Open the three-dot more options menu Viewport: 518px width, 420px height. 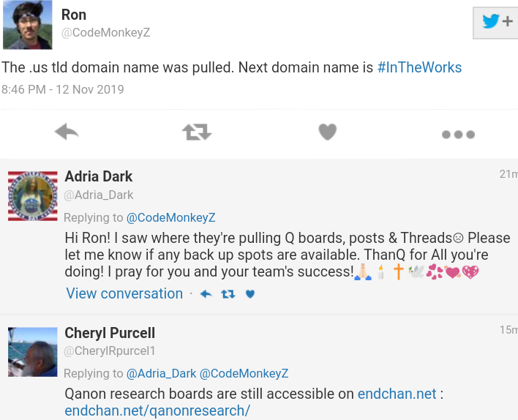pyautogui.click(x=458, y=134)
